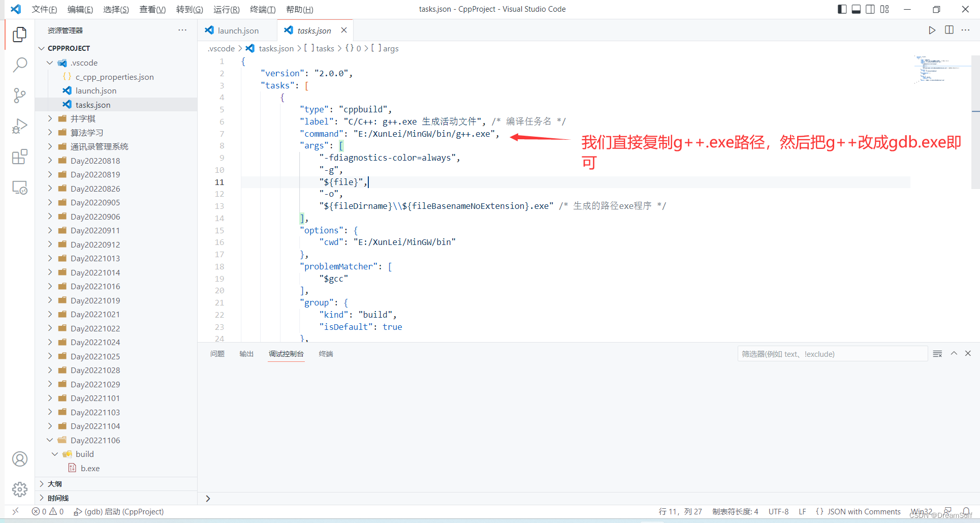Screen dimensions: 980x523
Task: Open editor More Actions ellipsis
Action: pos(966,30)
